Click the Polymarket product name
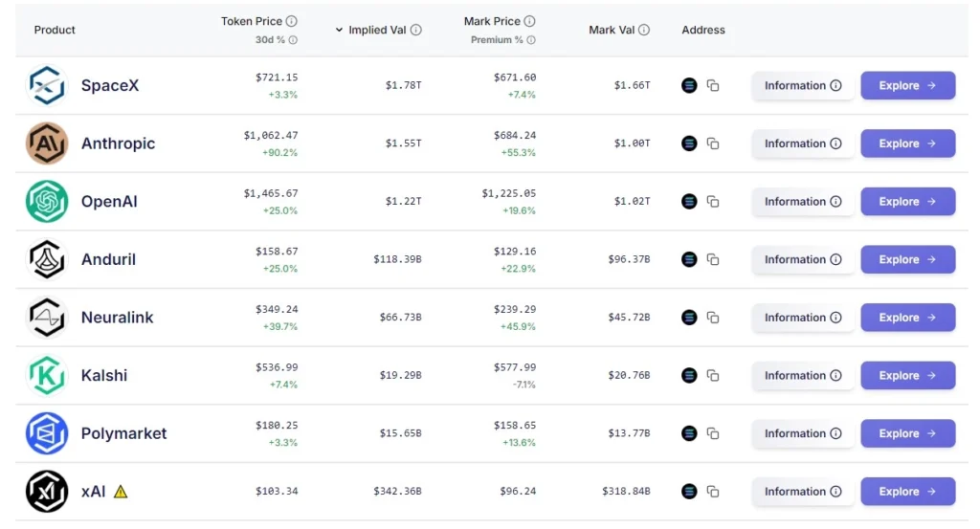This screenshot has width=980, height=529. (123, 433)
